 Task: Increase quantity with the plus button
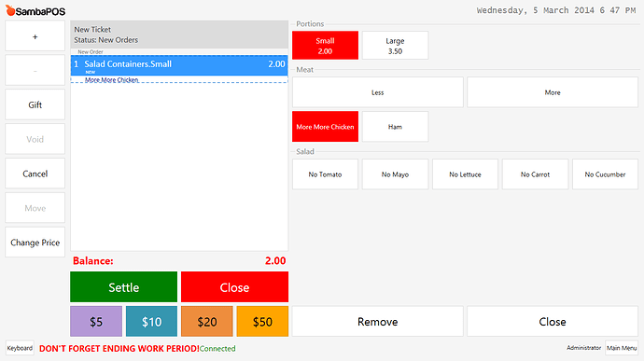[35, 36]
